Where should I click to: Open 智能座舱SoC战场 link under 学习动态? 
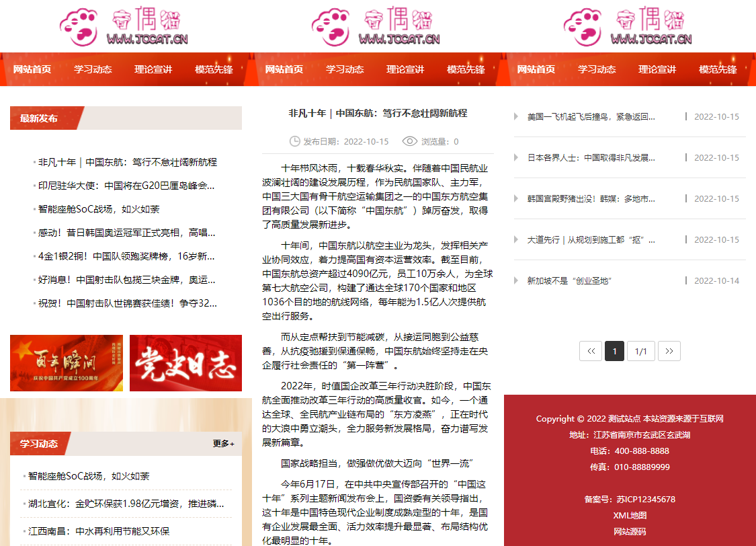pos(89,476)
